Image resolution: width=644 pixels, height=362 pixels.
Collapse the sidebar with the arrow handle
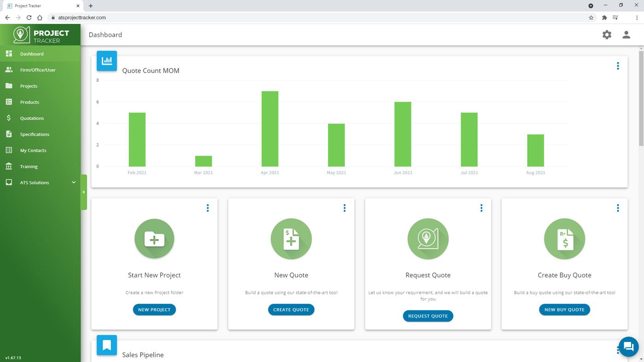click(x=84, y=192)
